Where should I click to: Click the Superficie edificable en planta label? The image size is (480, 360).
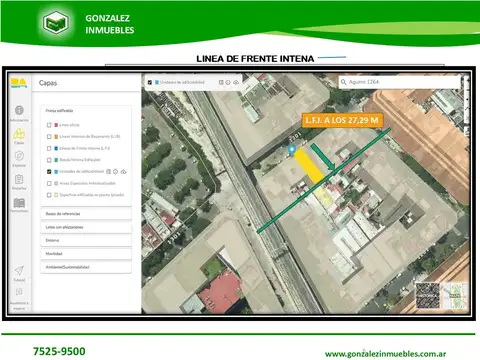[92, 195]
